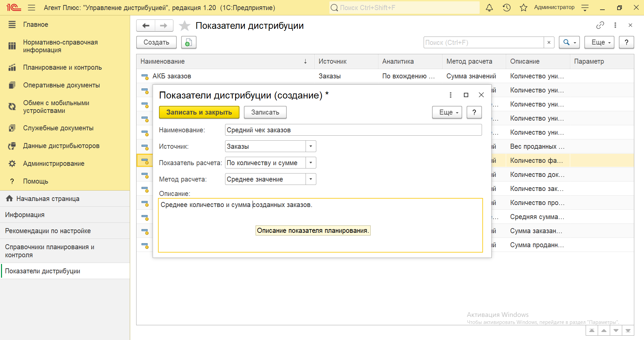644x340 pixels.
Task: Close the creation dialog
Action: coord(481,95)
